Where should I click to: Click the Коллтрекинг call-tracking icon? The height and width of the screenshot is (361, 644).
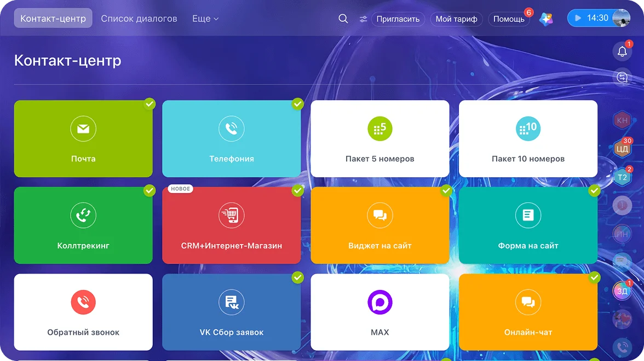83,216
